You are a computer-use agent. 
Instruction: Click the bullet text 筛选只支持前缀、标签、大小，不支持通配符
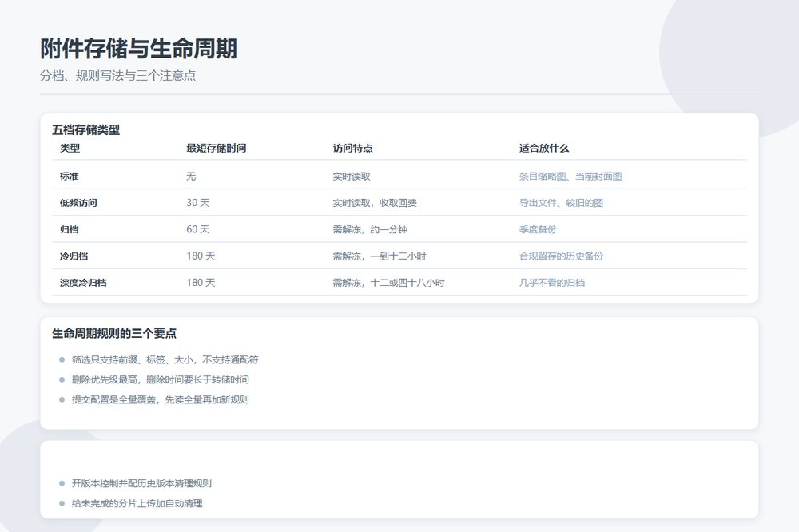(165, 359)
